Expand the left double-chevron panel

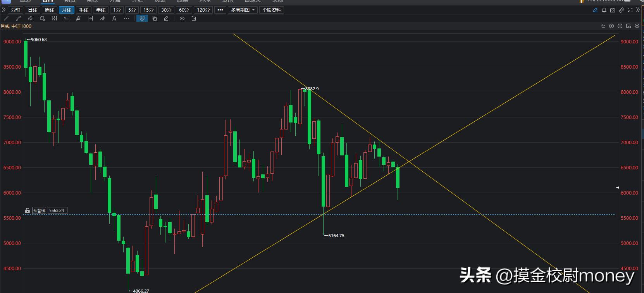[x=4, y=10]
